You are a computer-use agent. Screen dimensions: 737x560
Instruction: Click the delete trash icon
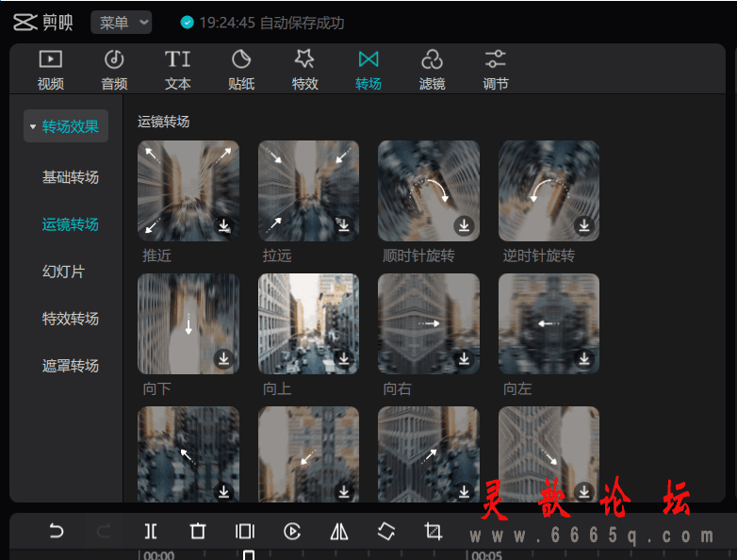pyautogui.click(x=198, y=532)
